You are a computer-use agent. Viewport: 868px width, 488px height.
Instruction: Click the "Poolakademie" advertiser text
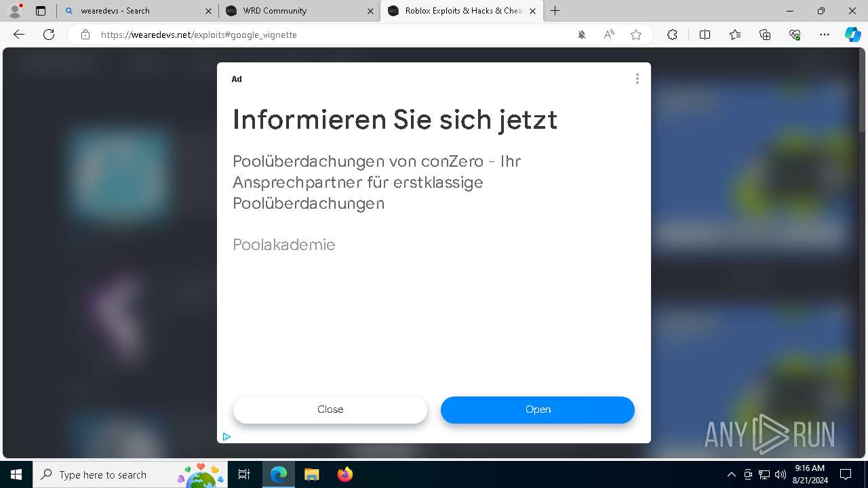[x=283, y=245]
